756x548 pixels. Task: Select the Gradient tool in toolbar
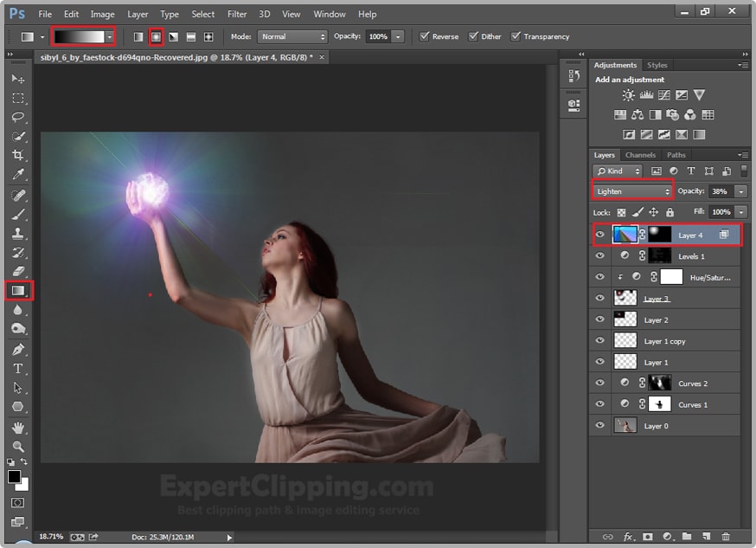click(x=17, y=290)
